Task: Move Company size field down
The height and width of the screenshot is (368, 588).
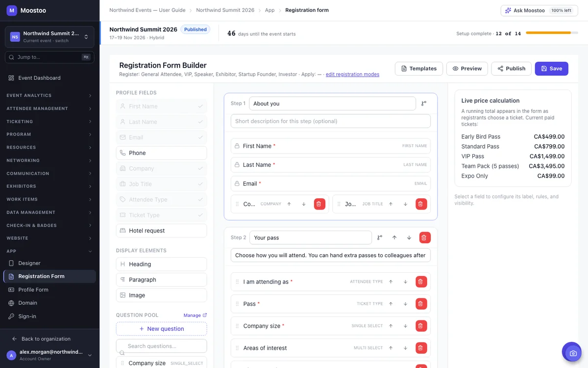Action: click(405, 326)
